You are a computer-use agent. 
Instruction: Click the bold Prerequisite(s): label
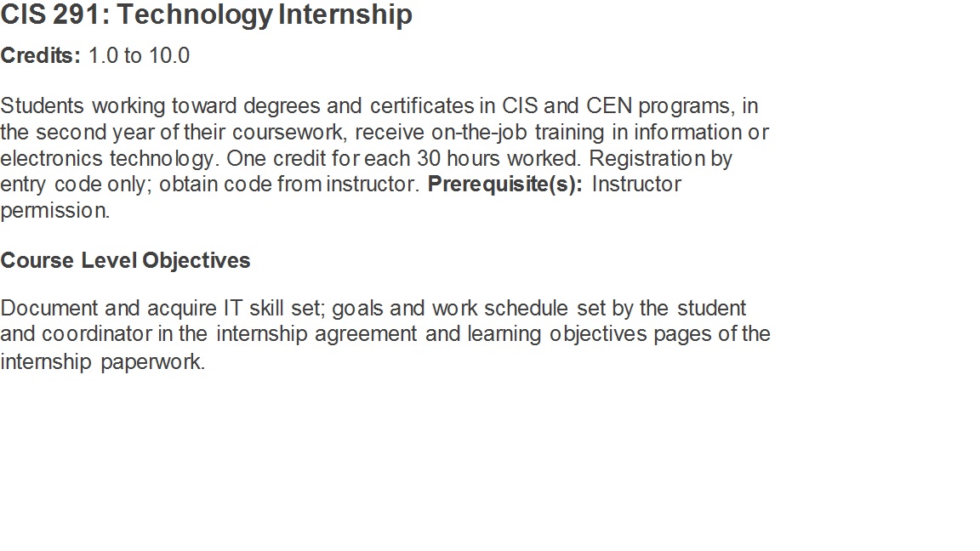click(x=504, y=185)
